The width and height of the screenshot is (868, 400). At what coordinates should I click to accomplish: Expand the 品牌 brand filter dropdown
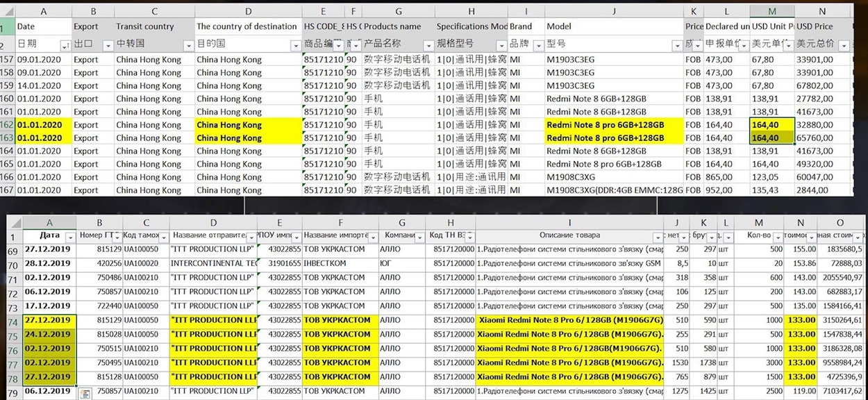(538, 46)
